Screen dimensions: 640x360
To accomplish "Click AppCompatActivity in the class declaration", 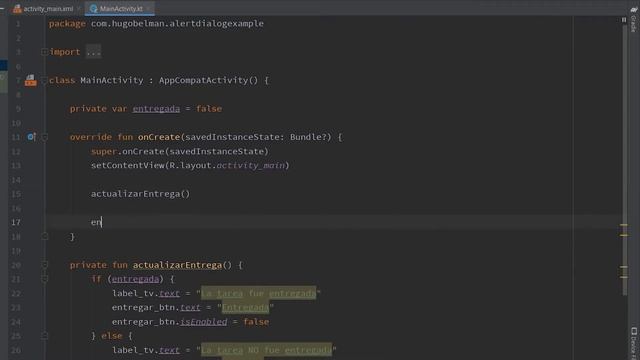I will click(x=203, y=80).
